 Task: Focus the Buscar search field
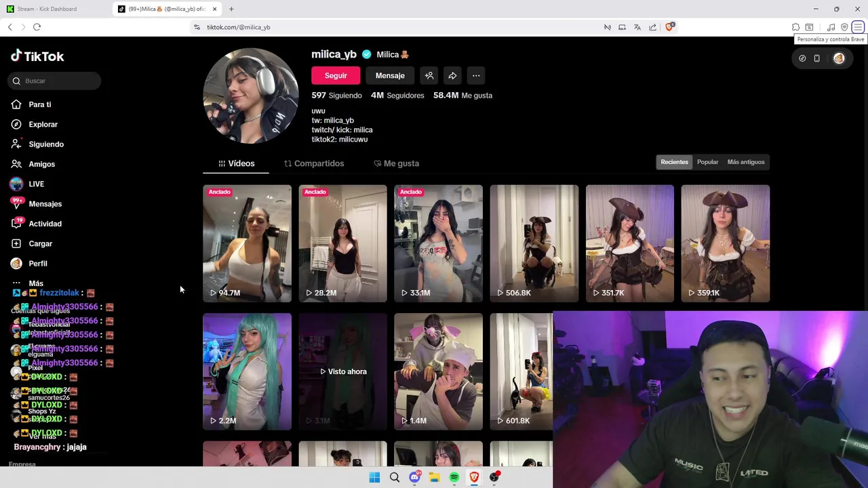pyautogui.click(x=55, y=81)
